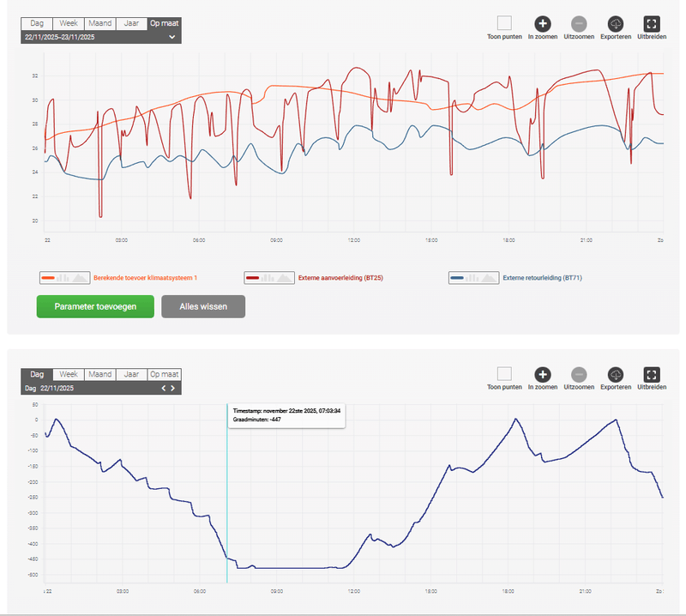Click Uitzoomen icon on bottom chart

pos(579,374)
